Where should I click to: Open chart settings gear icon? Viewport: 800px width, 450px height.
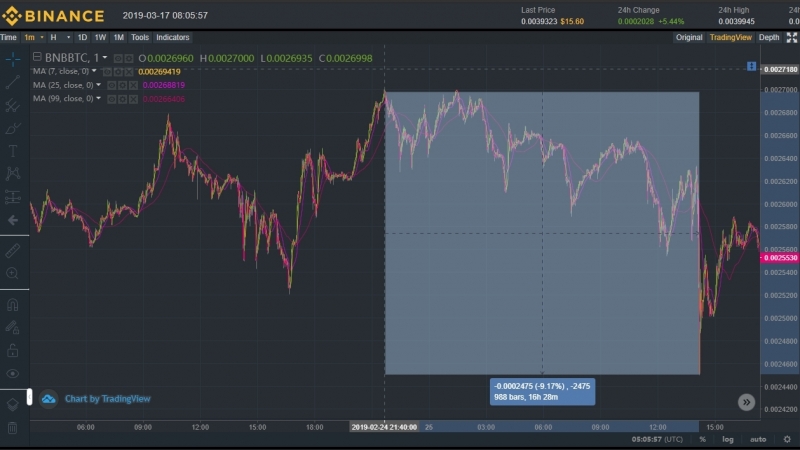(x=787, y=439)
